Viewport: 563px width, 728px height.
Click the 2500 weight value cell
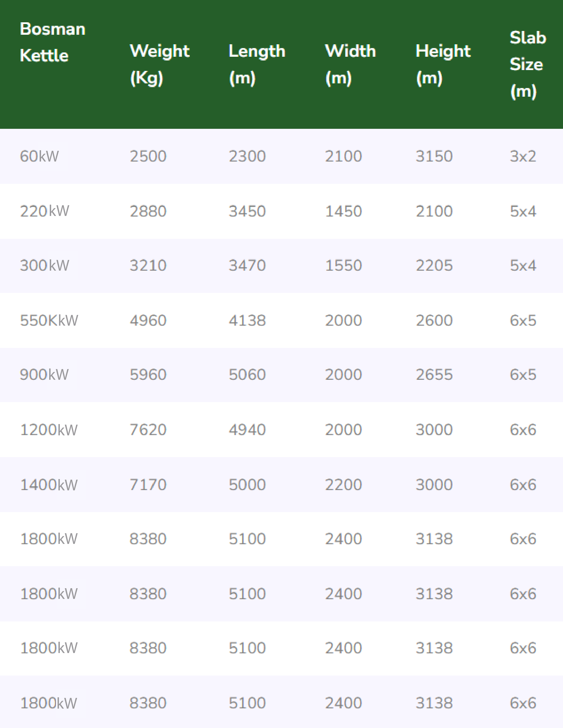tap(148, 156)
